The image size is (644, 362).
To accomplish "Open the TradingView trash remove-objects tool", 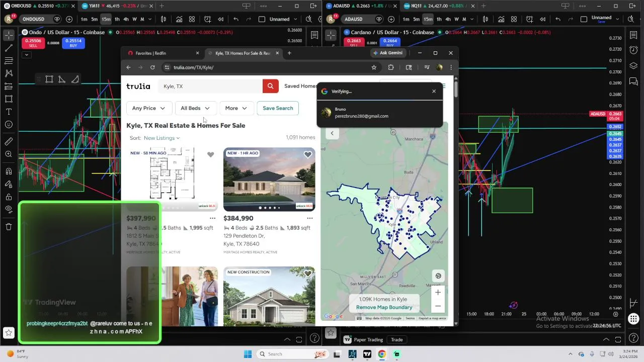I will 9,227.
